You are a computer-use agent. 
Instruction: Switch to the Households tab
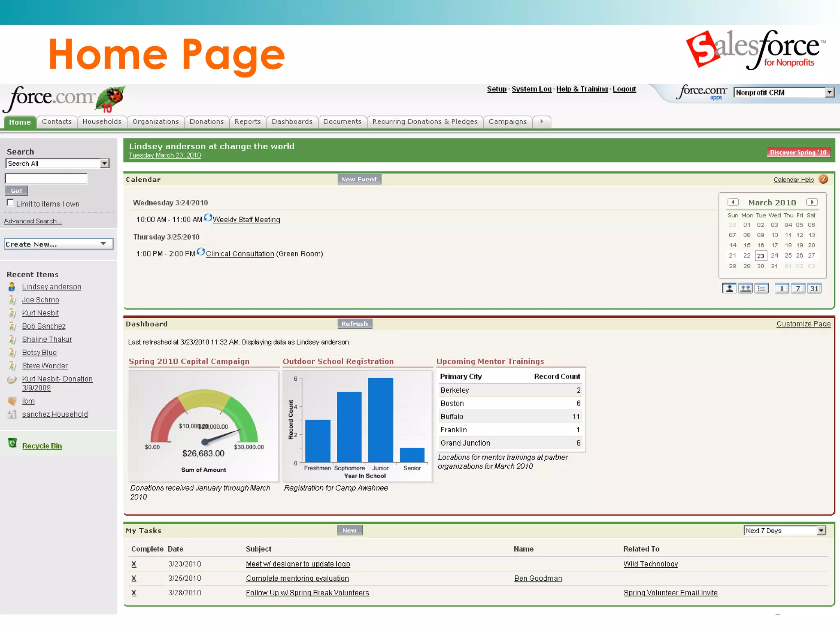[102, 121]
